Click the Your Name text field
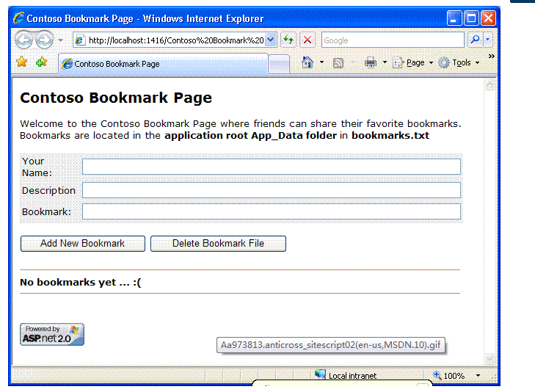The image size is (535, 392). [x=272, y=167]
